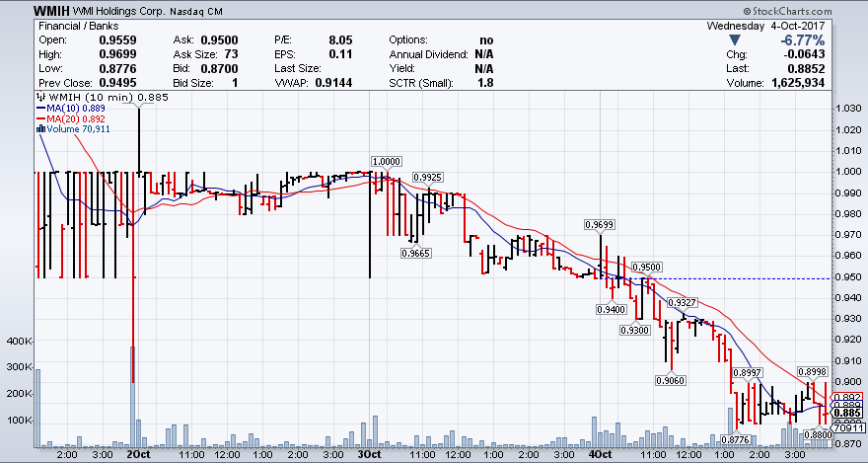Click the 0.8776 low price callout

tap(736, 439)
